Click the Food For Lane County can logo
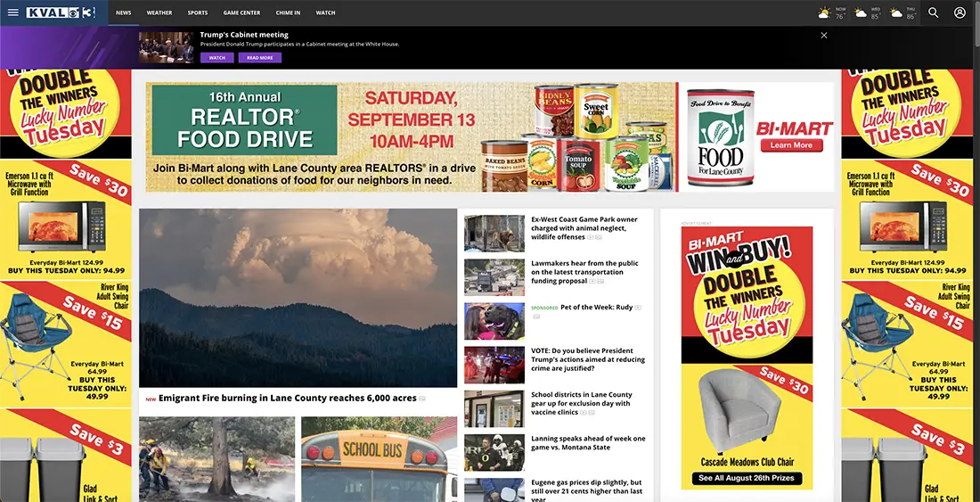 tap(721, 137)
